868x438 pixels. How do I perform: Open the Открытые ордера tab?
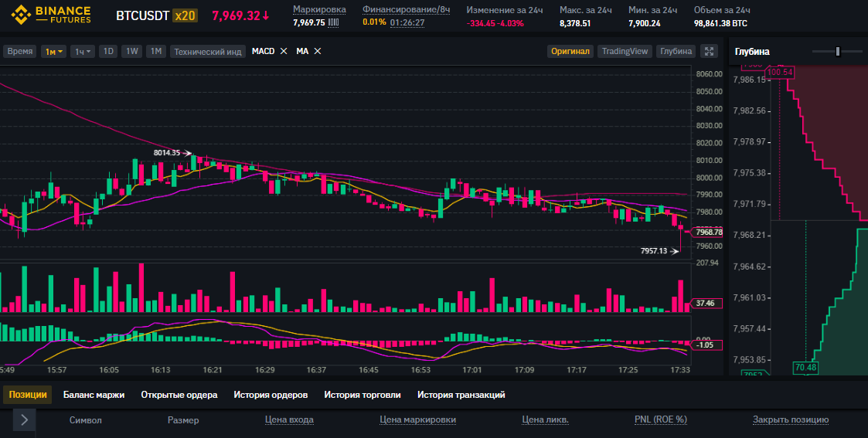[179, 395]
